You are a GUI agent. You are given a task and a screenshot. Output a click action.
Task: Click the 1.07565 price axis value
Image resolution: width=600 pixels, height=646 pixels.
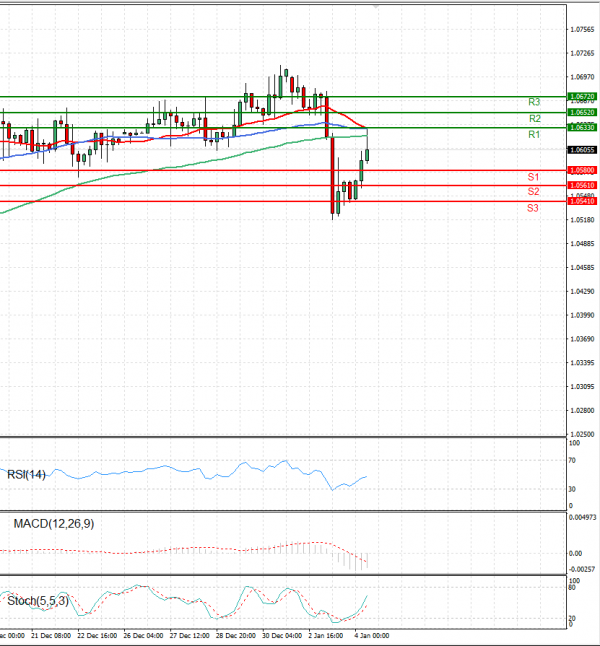(x=582, y=30)
